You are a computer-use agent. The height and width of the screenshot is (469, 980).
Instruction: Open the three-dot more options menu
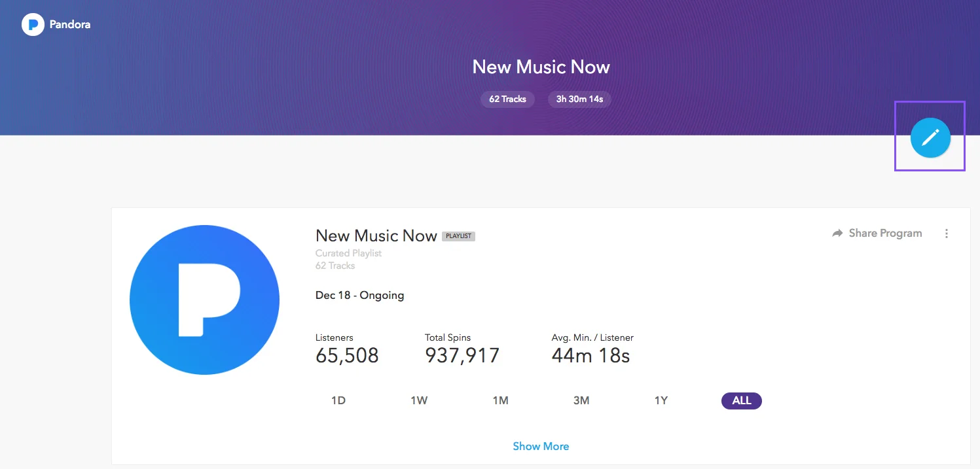pos(947,234)
